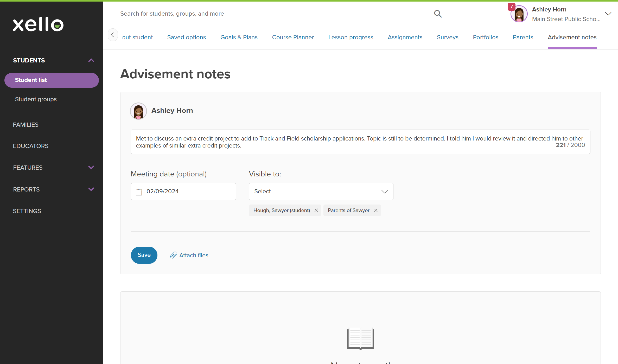Switch to Course Planner tab
This screenshot has width=618, height=364.
tap(293, 37)
